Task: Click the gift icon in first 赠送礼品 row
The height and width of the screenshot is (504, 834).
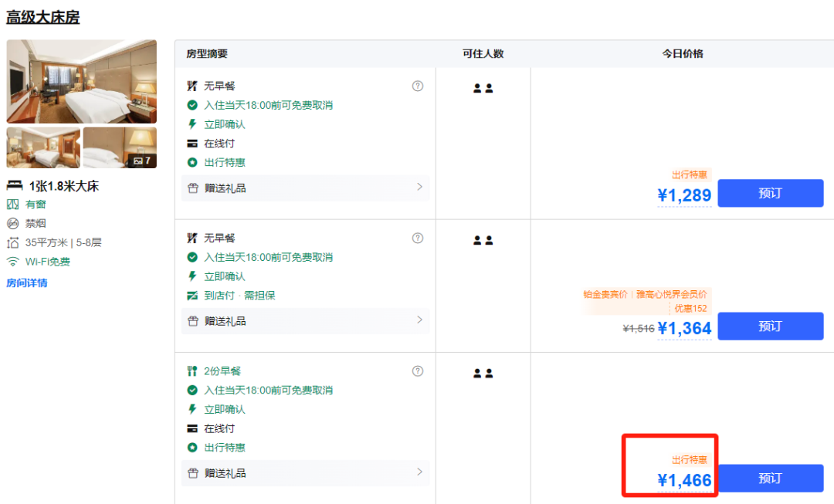Action: 193,188
